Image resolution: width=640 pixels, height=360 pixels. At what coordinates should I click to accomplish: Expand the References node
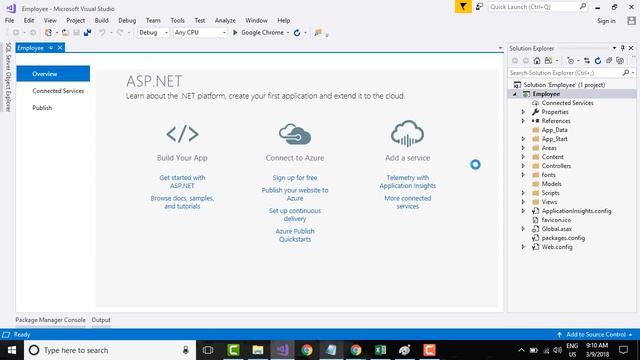coord(523,121)
